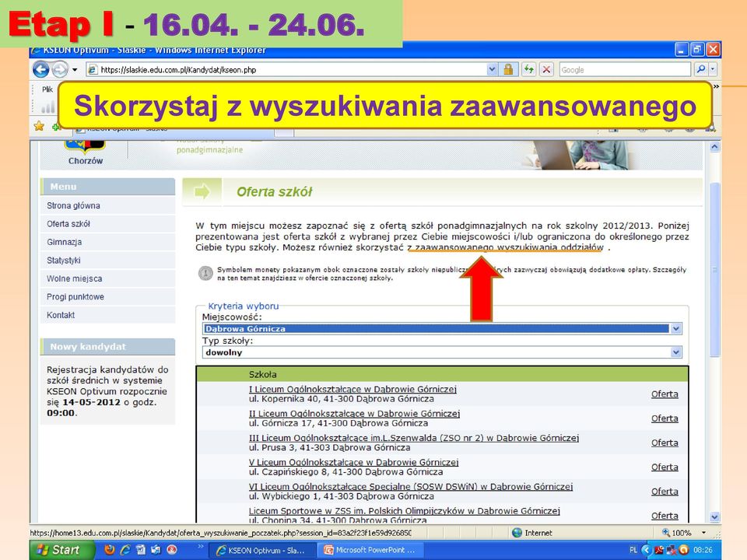Open the Plik menu

pos(47,89)
